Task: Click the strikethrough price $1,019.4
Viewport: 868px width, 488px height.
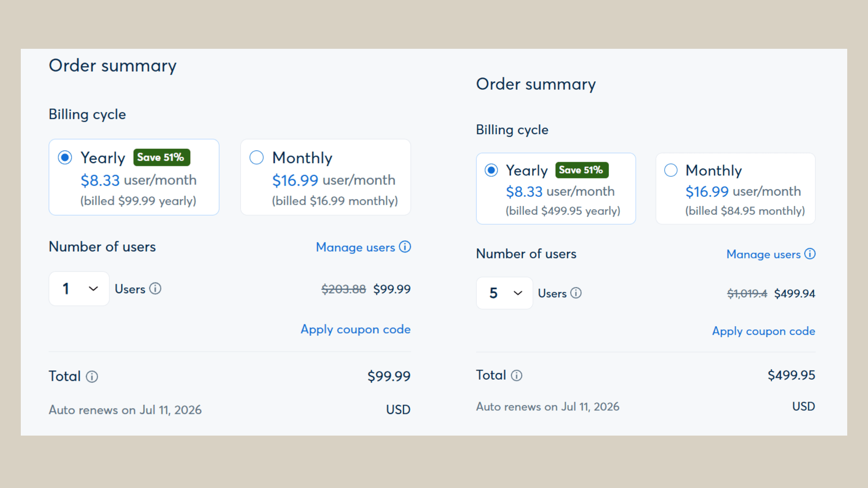Action: [747, 294]
